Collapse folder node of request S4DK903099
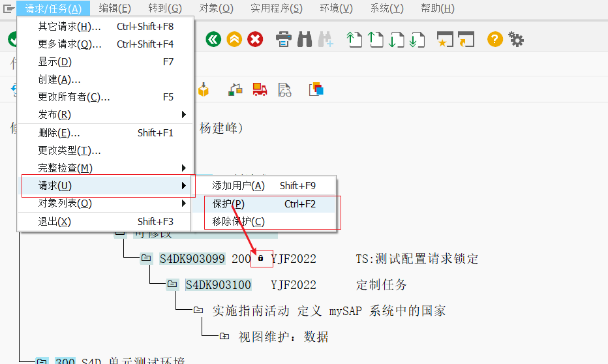Image resolution: width=608 pixels, height=364 pixels. point(146,258)
